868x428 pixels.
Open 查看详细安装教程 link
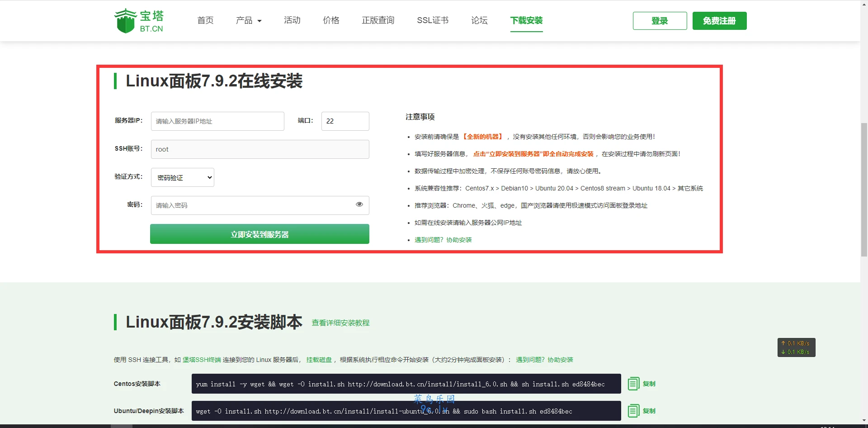pos(340,323)
